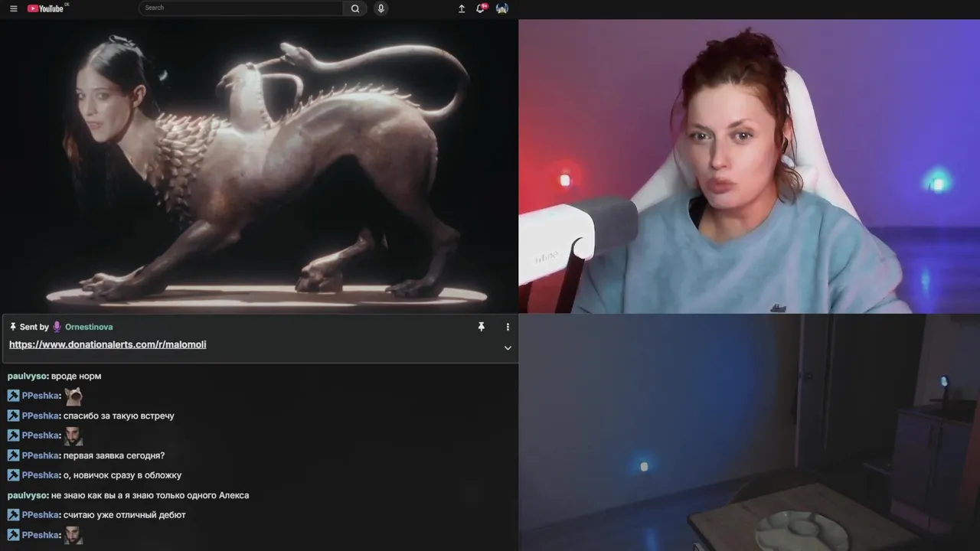
Task: Unpin message with the right pin icon
Action: point(482,327)
